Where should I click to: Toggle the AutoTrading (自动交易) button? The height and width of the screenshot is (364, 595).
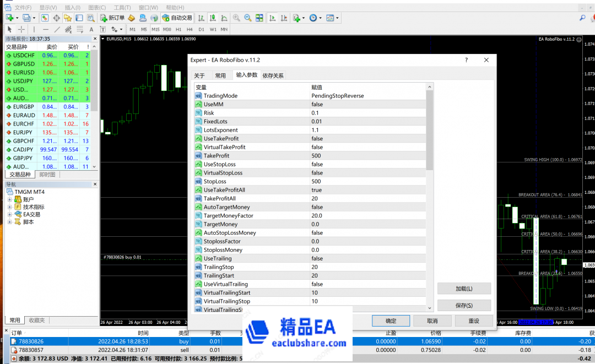177,18
